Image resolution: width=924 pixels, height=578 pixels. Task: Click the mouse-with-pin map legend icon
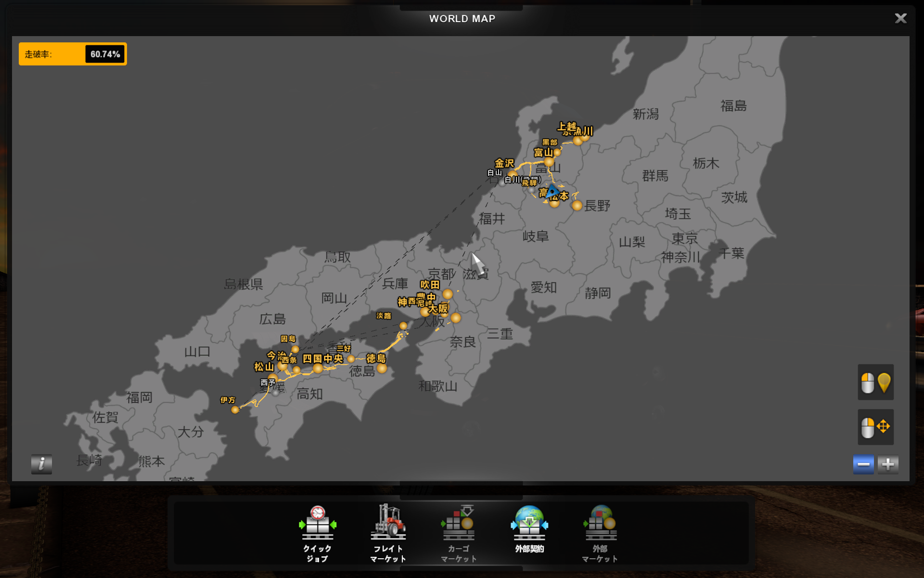pyautogui.click(x=876, y=382)
